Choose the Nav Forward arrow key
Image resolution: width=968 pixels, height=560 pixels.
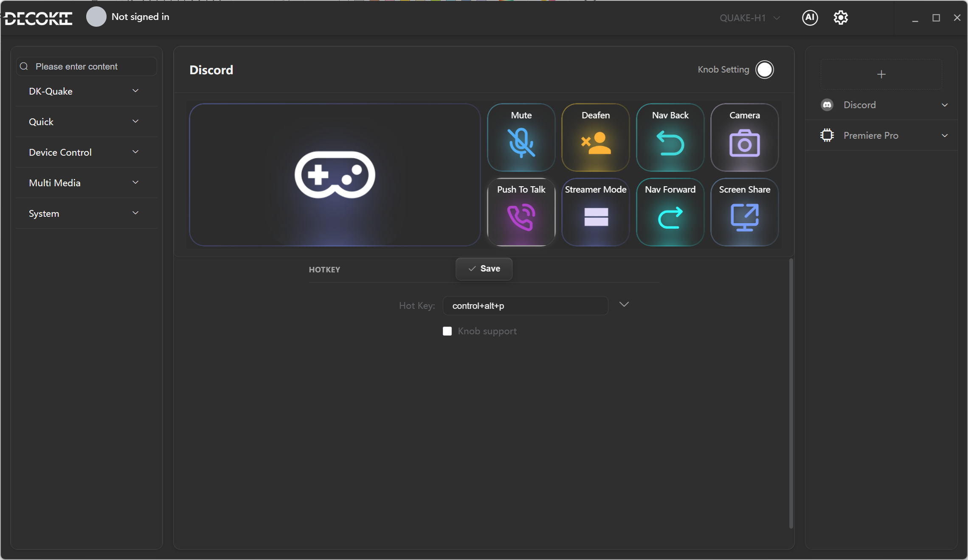coord(670,212)
